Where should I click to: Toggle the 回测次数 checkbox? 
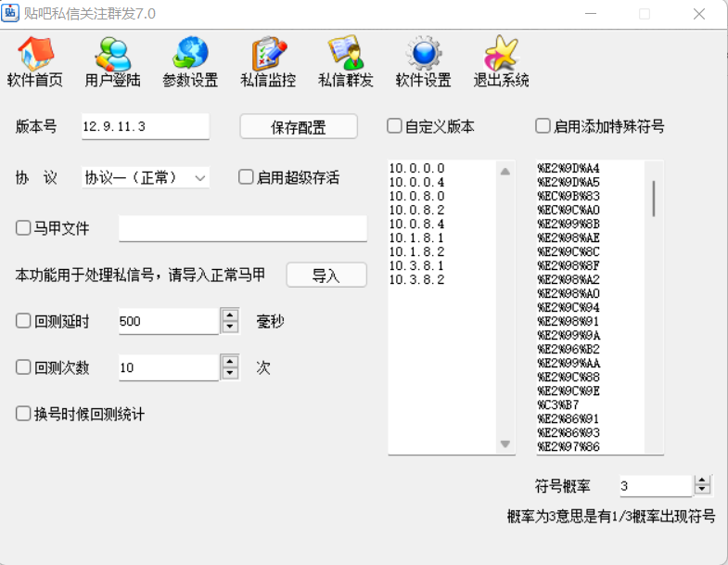[x=23, y=367]
